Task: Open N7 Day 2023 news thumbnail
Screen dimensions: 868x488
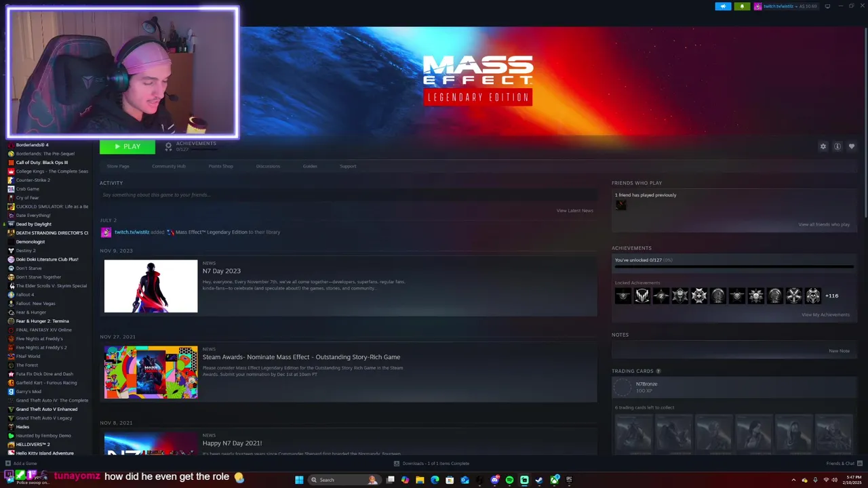Action: tap(151, 286)
